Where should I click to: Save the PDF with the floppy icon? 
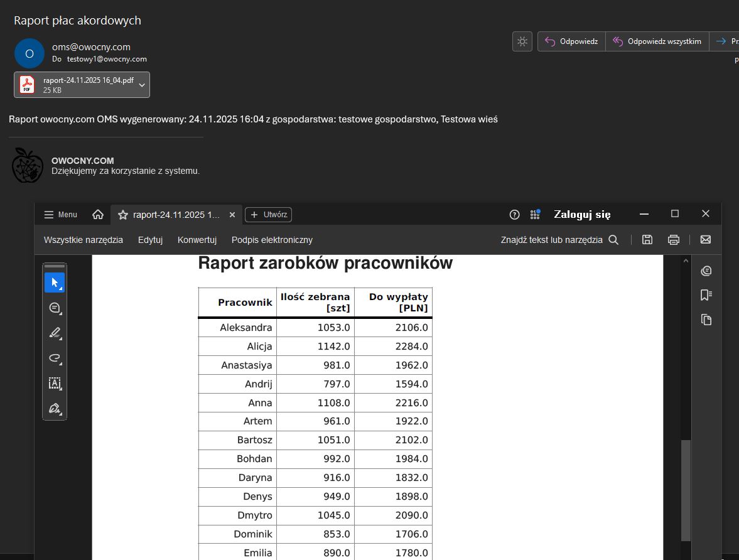tap(647, 240)
